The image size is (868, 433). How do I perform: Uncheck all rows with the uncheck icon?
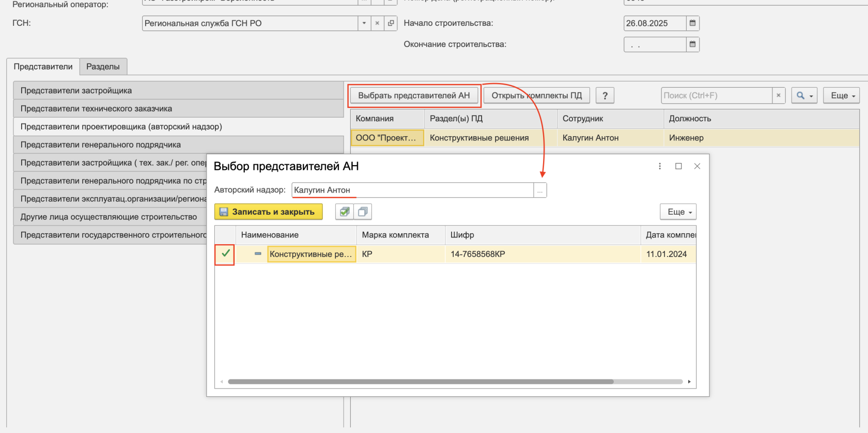tap(363, 212)
